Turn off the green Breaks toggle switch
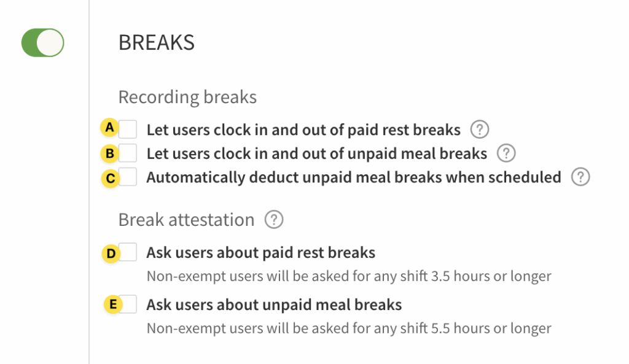This screenshot has width=629, height=364. 43,42
